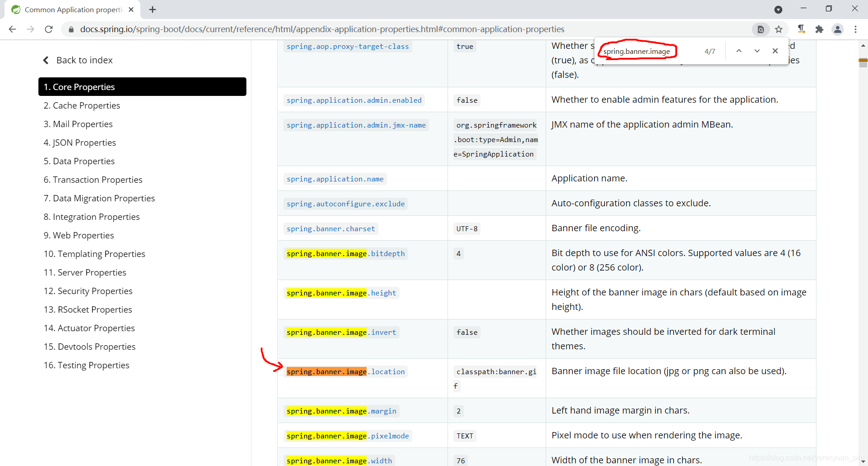Open the extensions puzzle icon
The height and width of the screenshot is (466, 868).
(x=819, y=29)
